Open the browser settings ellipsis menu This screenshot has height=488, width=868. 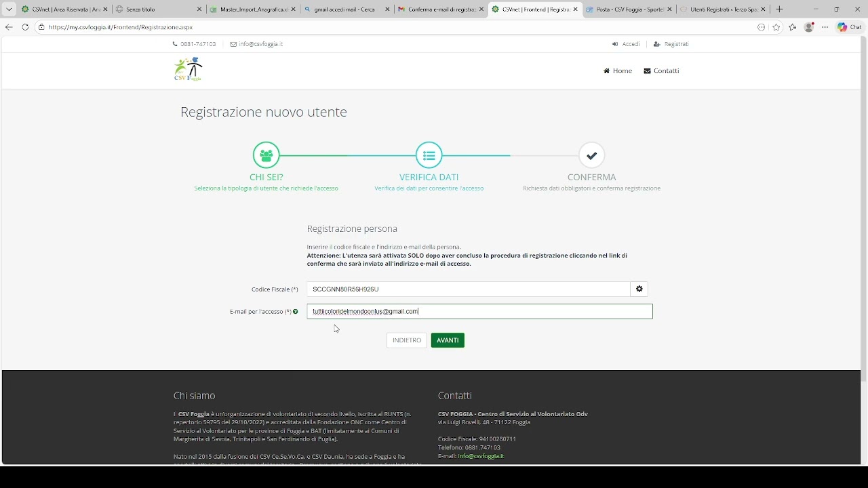tap(825, 27)
